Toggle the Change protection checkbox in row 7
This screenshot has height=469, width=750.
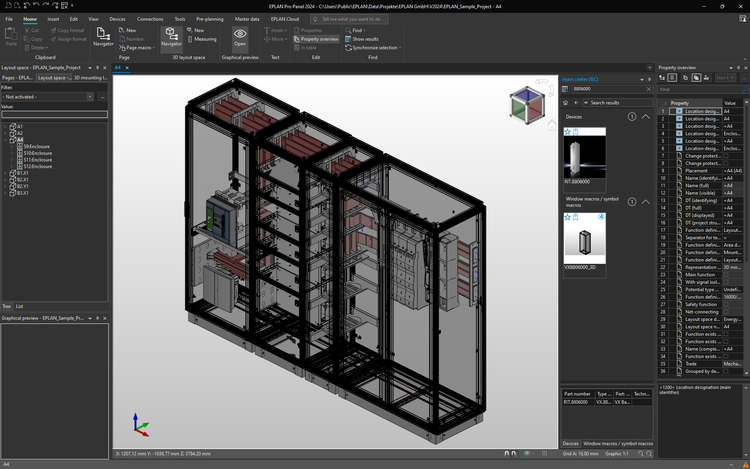[x=726, y=156]
